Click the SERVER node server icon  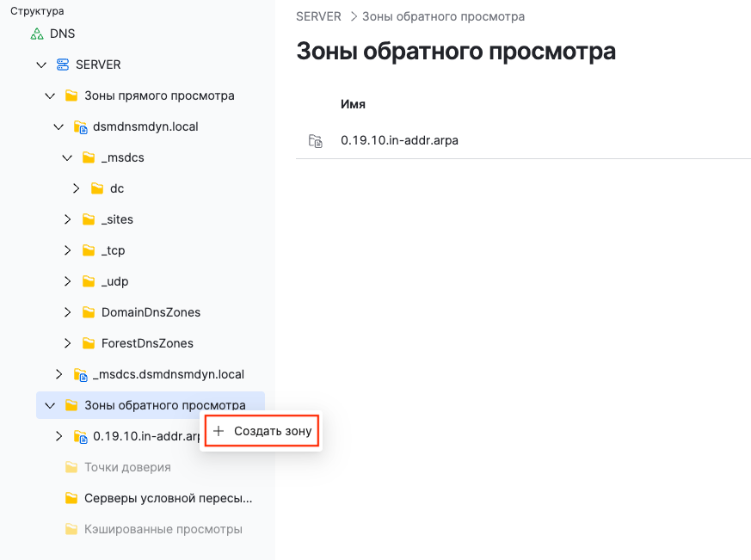(63, 65)
